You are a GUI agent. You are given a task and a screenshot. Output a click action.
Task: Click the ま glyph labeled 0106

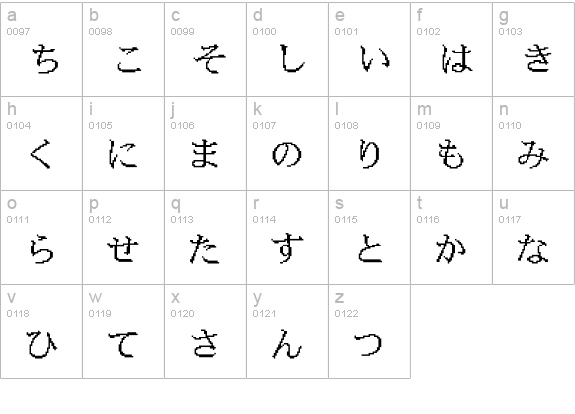pos(205,154)
